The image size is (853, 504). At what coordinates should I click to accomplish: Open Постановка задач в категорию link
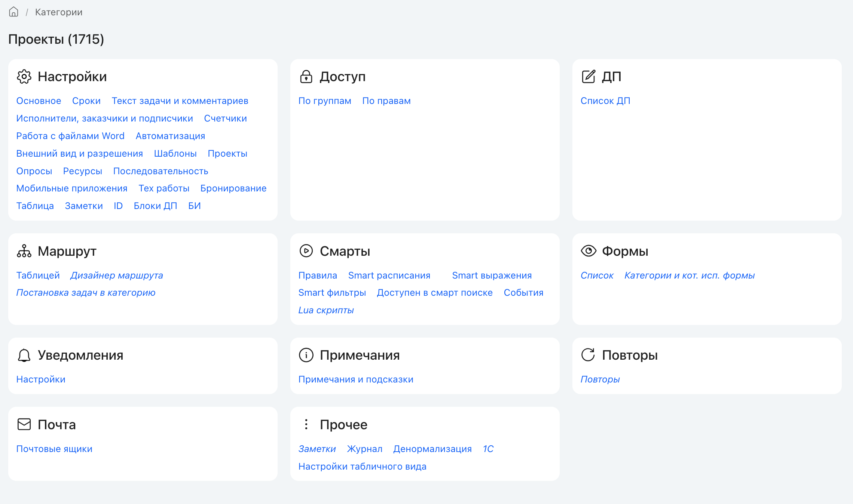point(86,293)
